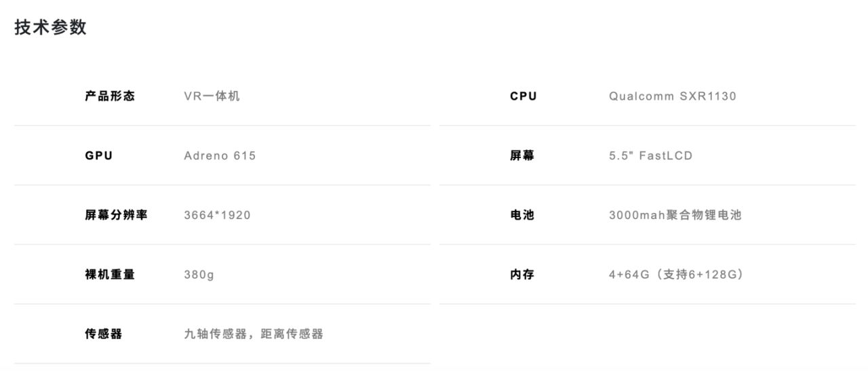Click the Adreno 615 value
Viewport: 868px width, 371px height.
(220, 156)
